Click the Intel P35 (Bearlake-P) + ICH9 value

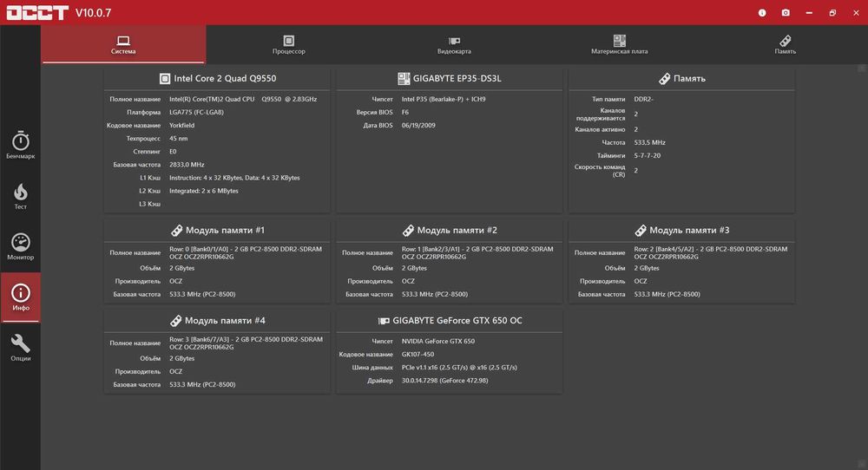(x=444, y=100)
